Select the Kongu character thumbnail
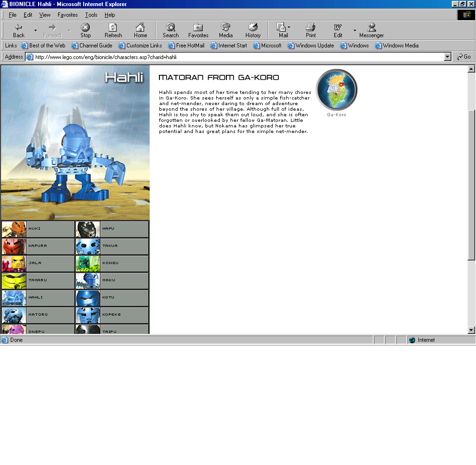This screenshot has height=465, width=476. coord(88,263)
